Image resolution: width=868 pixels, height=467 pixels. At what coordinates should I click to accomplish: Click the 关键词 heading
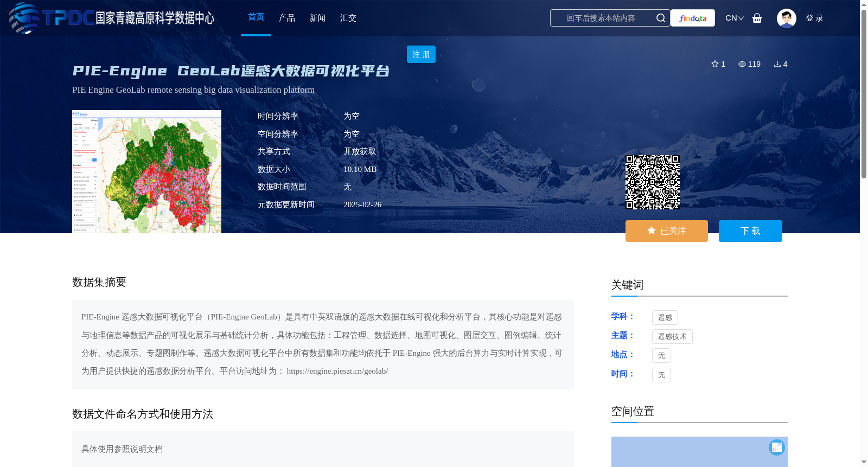627,285
